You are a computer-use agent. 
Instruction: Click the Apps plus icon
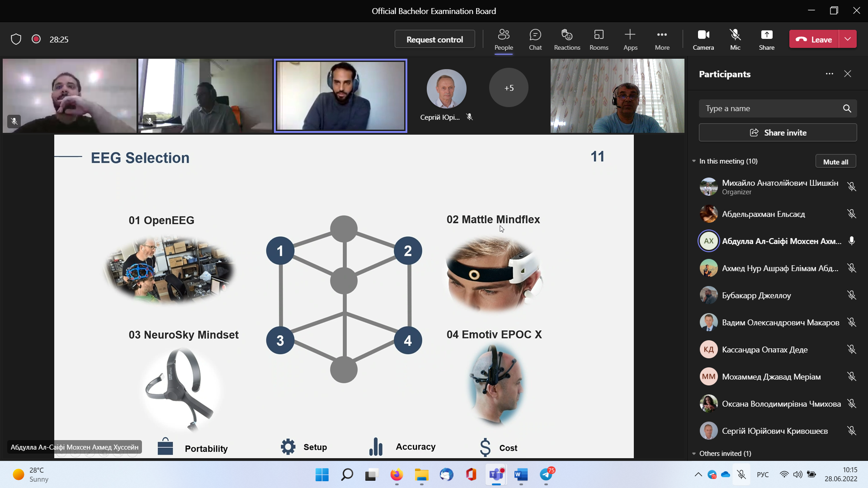click(630, 35)
